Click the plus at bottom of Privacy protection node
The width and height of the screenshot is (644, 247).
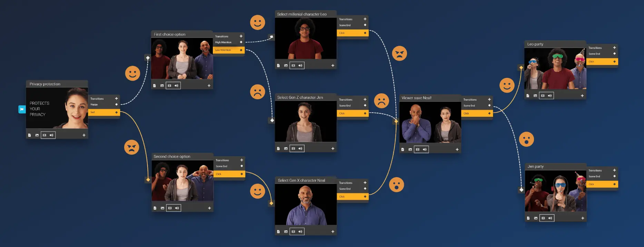(84, 135)
